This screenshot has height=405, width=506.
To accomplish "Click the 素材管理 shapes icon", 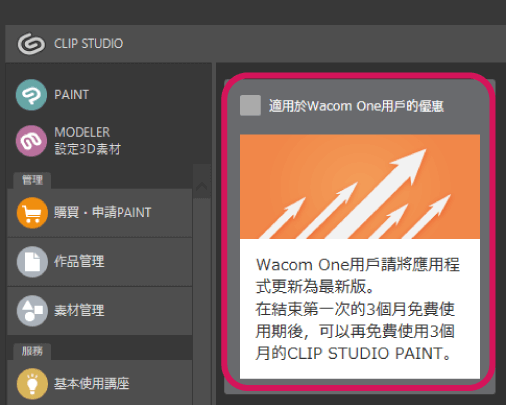I will tap(32, 311).
